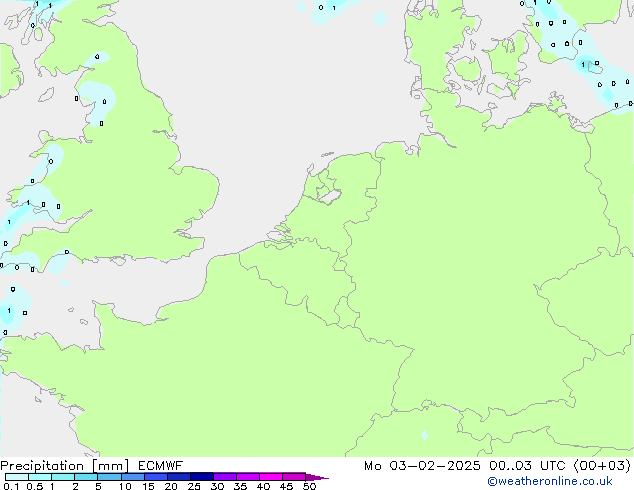Click the '50' legend scale value
Screen dimensions: 634x490
click(x=309, y=486)
